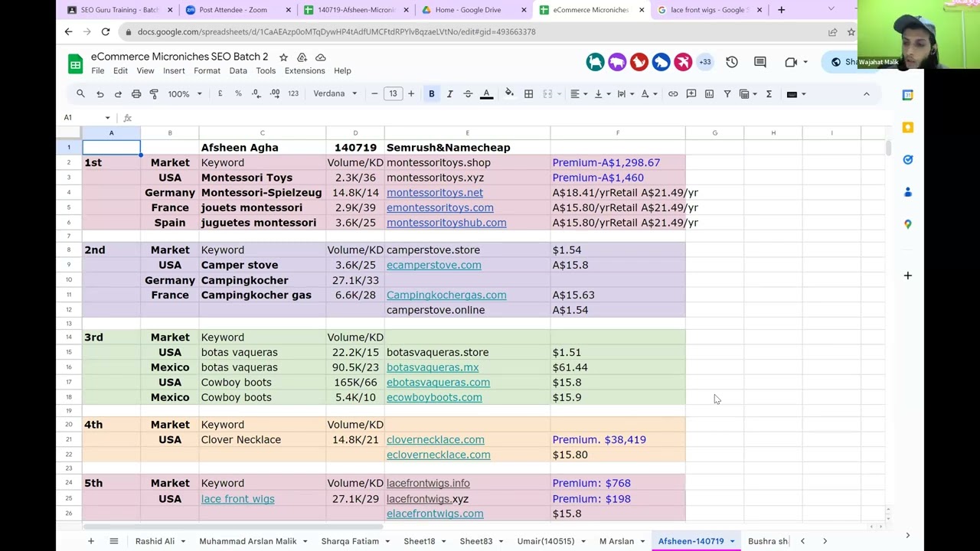Increase decimal places
The height and width of the screenshot is (551, 980).
tap(274, 94)
